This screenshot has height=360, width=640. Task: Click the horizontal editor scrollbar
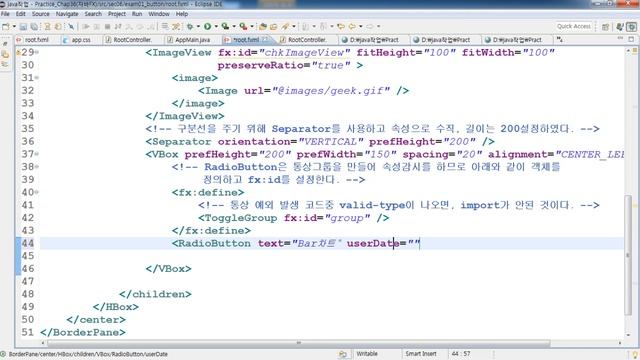[298, 343]
